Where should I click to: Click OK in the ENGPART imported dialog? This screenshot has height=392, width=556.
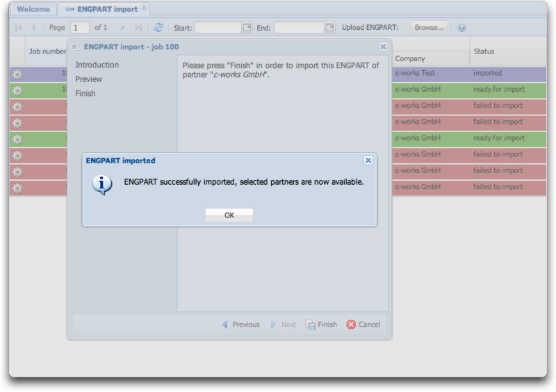229,215
